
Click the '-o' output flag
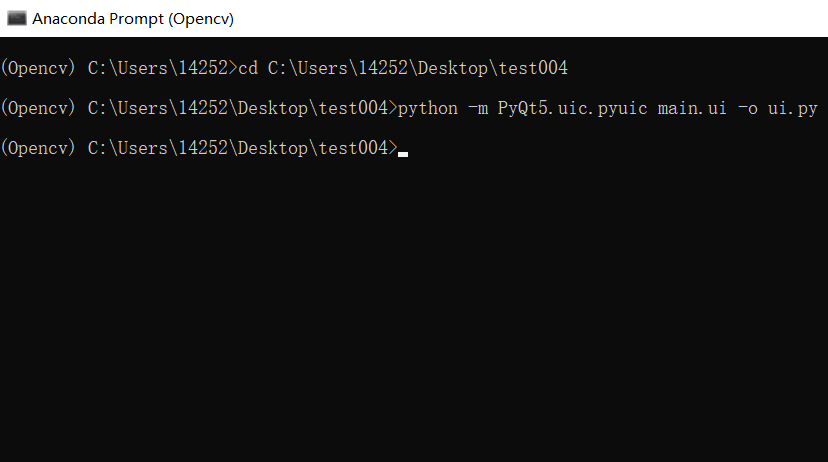click(747, 108)
